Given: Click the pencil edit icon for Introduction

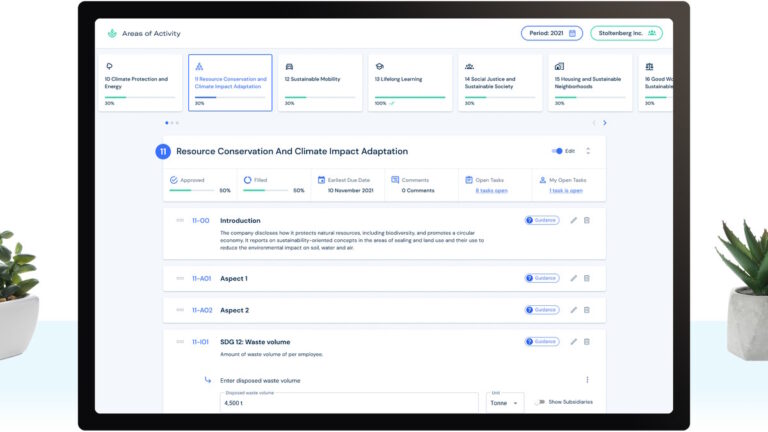Looking at the screenshot, I should pyautogui.click(x=574, y=220).
